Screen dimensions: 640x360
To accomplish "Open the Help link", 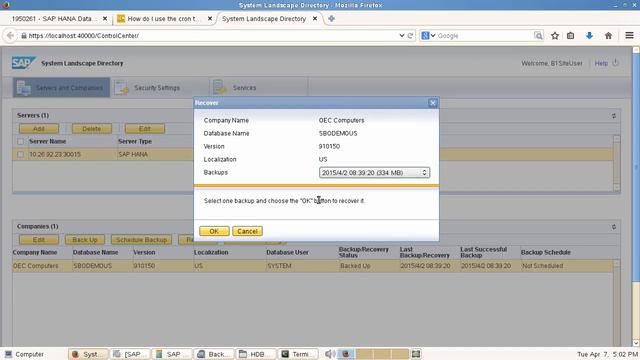I will [x=601, y=63].
